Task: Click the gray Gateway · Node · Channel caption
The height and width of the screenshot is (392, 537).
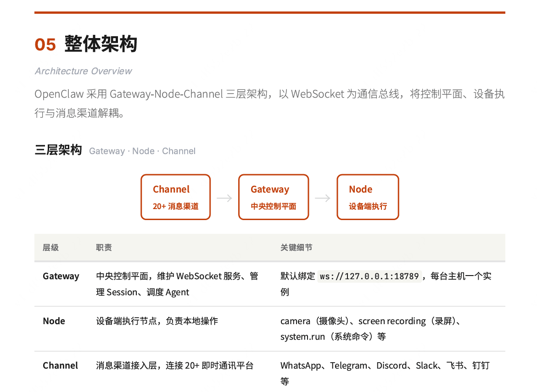Action: click(142, 151)
